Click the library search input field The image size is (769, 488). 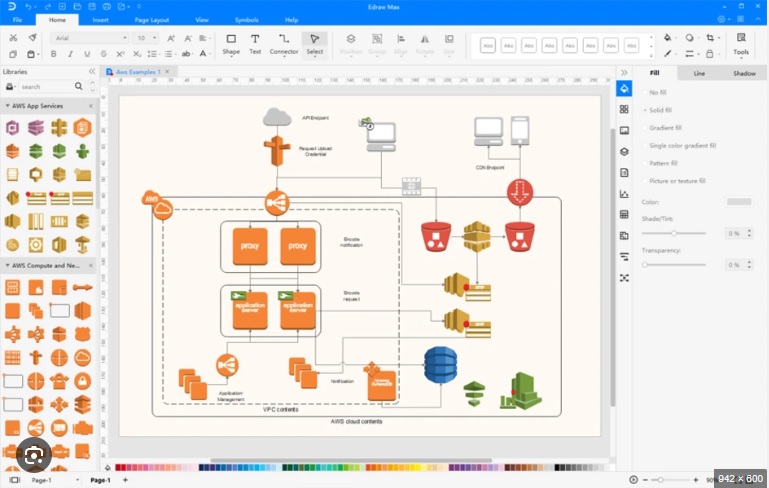pyautogui.click(x=47, y=86)
